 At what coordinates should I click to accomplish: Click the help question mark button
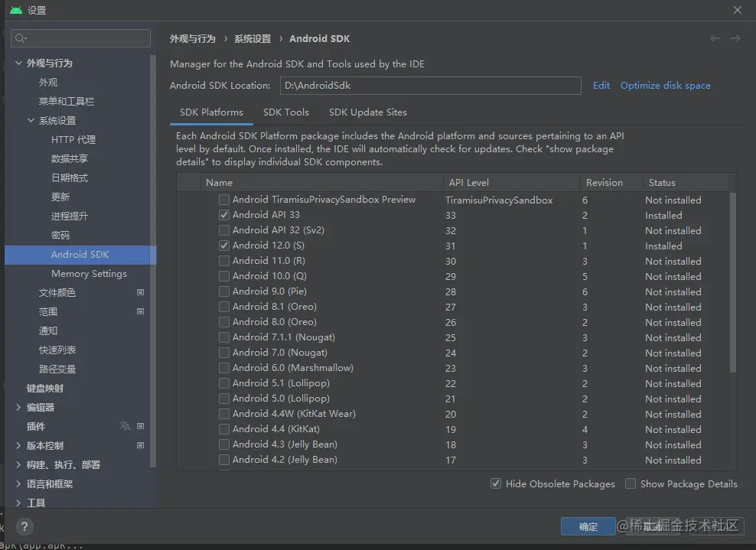click(x=24, y=526)
